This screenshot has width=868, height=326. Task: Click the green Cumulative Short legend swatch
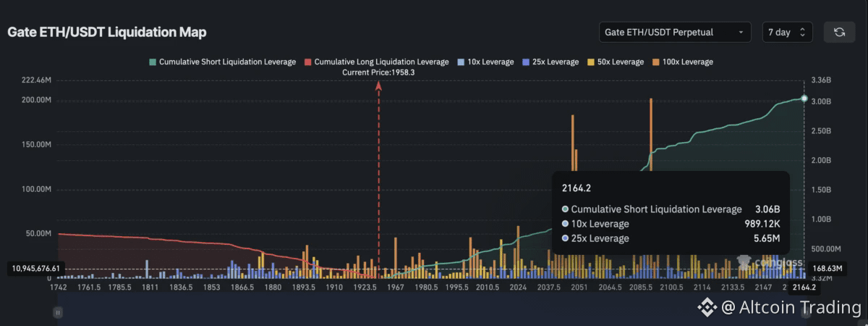153,62
